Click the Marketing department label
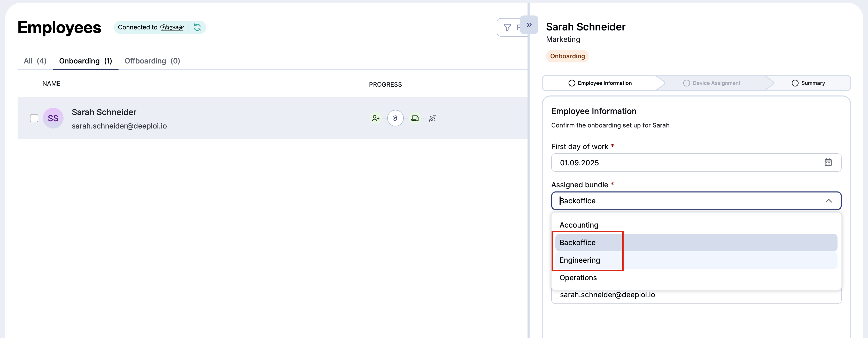The height and width of the screenshot is (338, 868). tap(563, 39)
